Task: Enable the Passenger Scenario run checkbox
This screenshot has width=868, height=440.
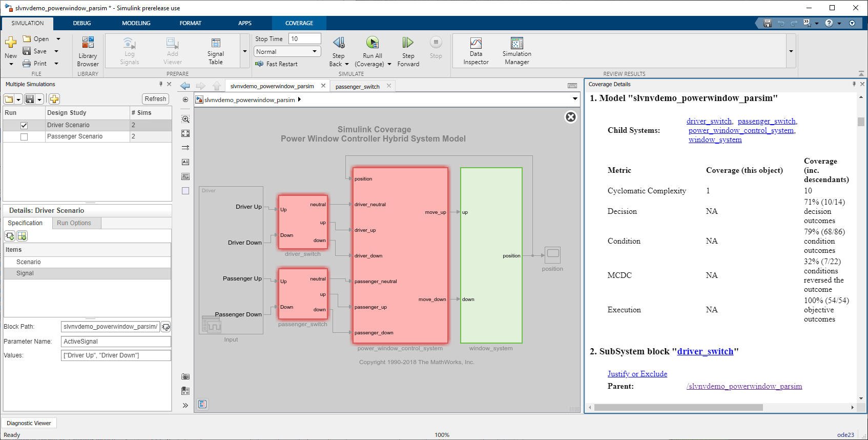Action: pos(24,137)
